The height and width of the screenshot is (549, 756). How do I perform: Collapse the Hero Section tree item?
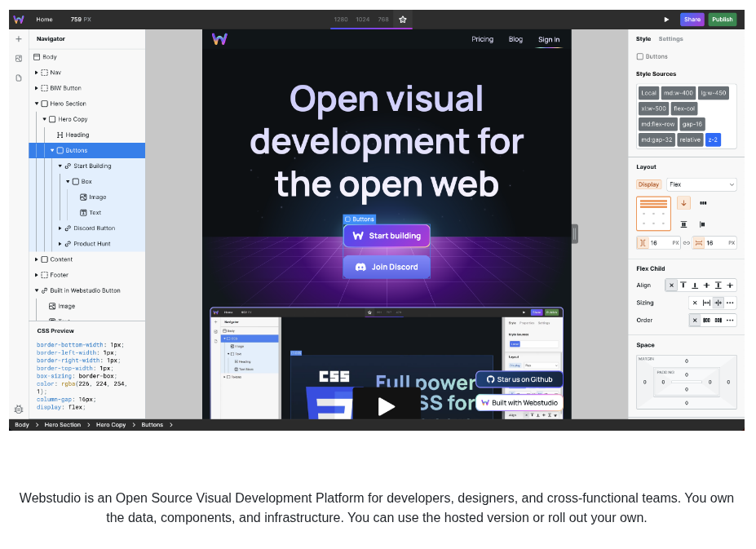(36, 104)
